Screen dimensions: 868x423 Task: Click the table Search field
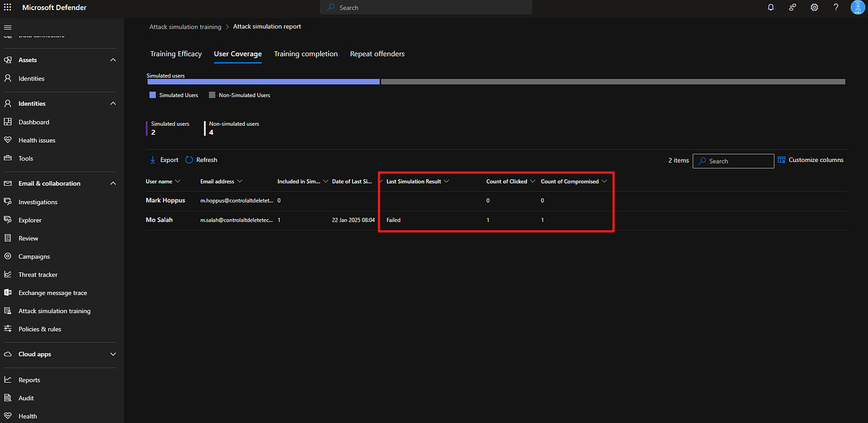(733, 161)
